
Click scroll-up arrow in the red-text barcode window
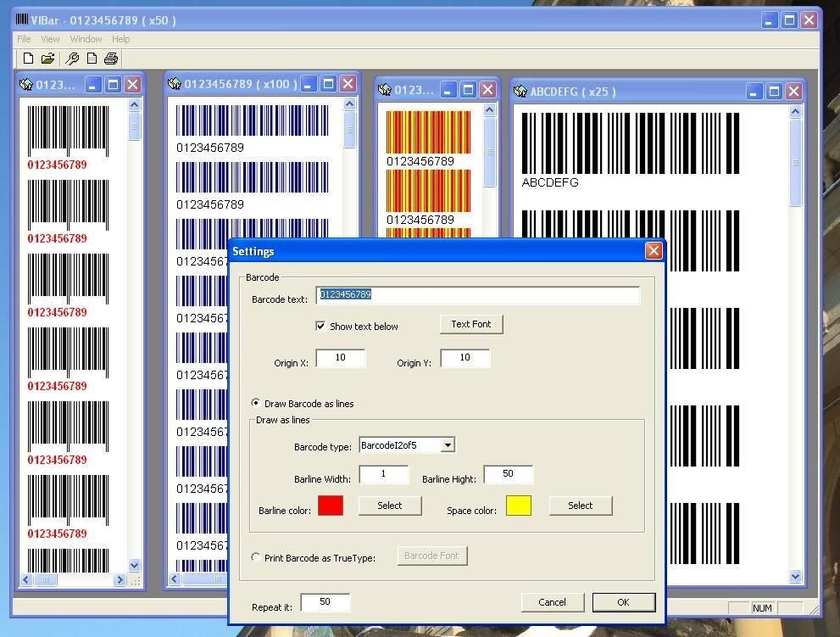(135, 104)
